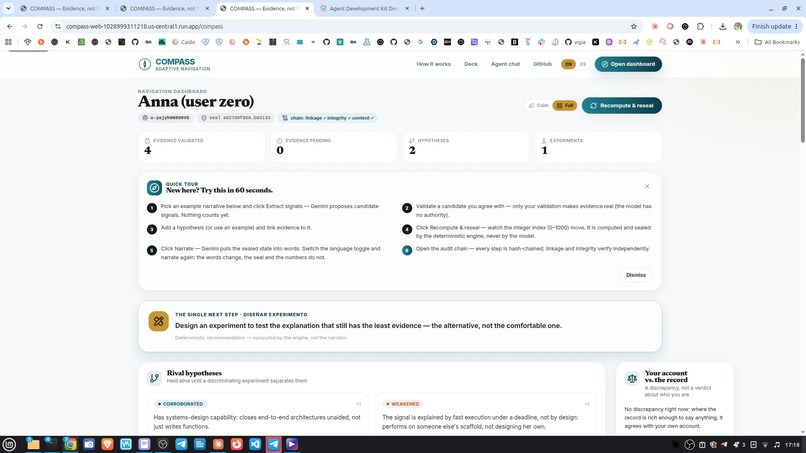Switch to the first COMPASS browser tab

coord(64,9)
